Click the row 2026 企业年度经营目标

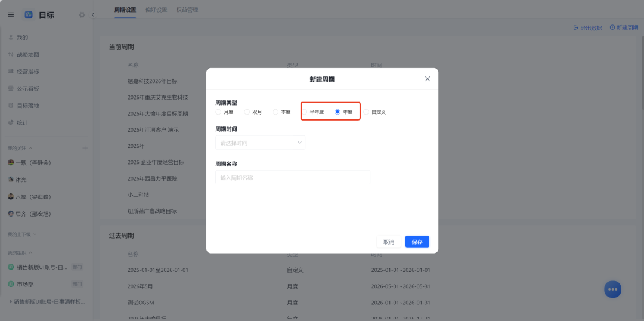pyautogui.click(x=156, y=162)
